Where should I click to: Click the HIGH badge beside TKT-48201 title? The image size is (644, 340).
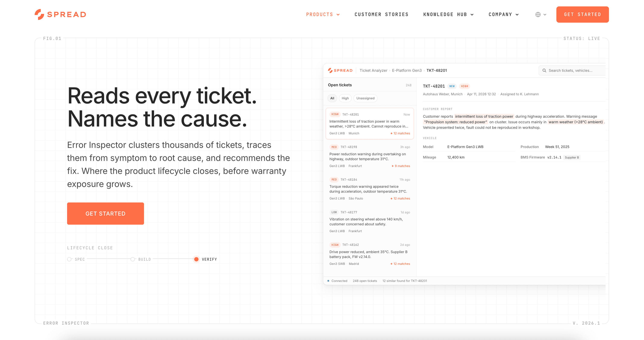pos(464,86)
